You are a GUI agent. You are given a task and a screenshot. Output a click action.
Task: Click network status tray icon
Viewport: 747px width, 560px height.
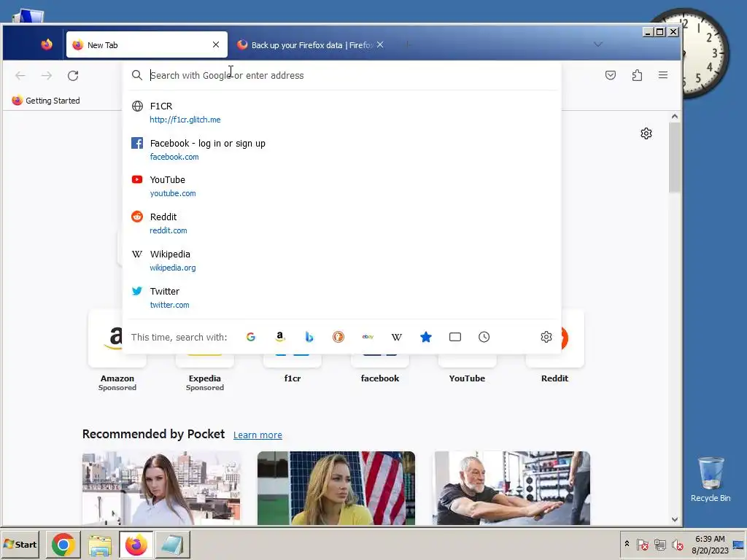pyautogui.click(x=659, y=544)
